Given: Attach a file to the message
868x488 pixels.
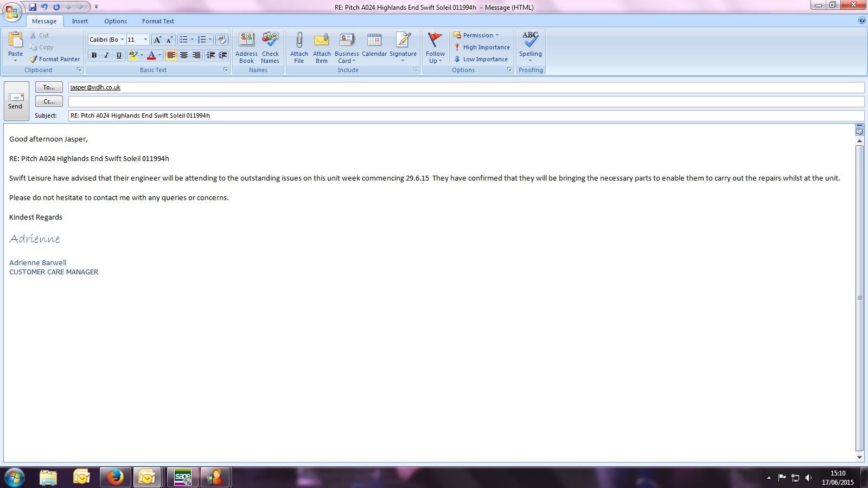Looking at the screenshot, I should tap(299, 48).
